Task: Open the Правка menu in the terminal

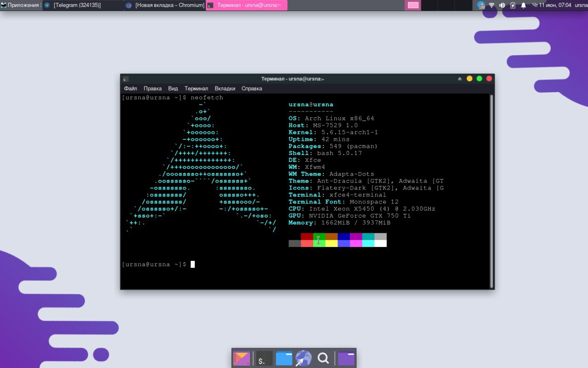Action: pyautogui.click(x=153, y=88)
